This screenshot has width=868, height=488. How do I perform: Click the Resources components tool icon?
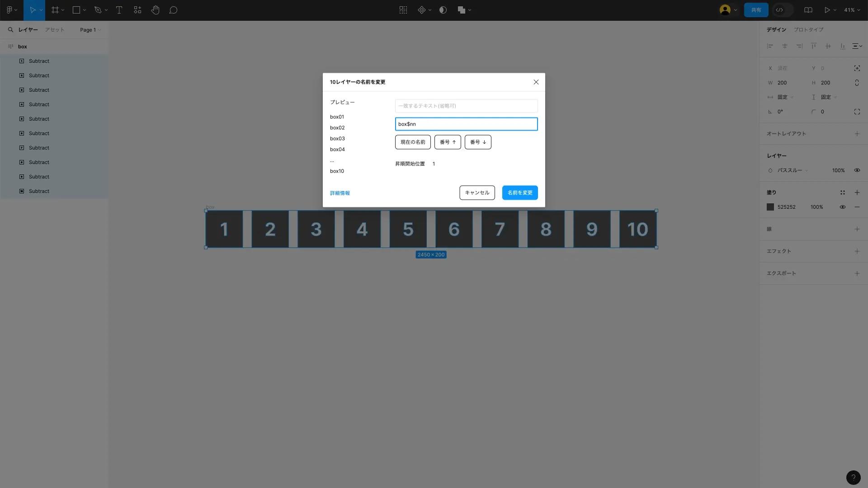tap(137, 10)
